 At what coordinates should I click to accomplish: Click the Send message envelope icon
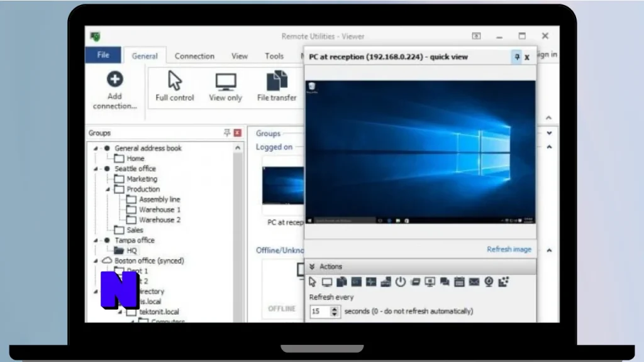tap(474, 282)
